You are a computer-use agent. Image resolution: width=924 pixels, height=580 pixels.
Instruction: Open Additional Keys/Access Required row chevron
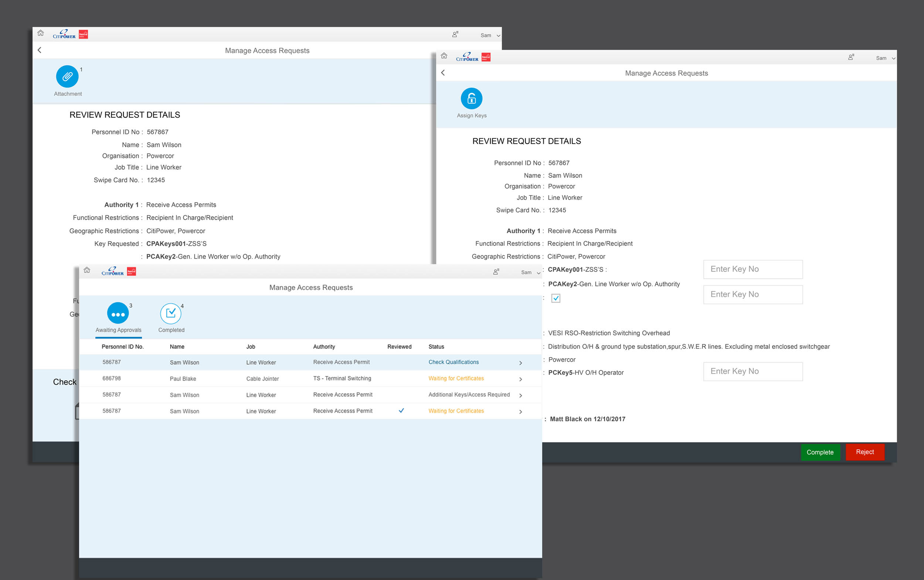[520, 396]
